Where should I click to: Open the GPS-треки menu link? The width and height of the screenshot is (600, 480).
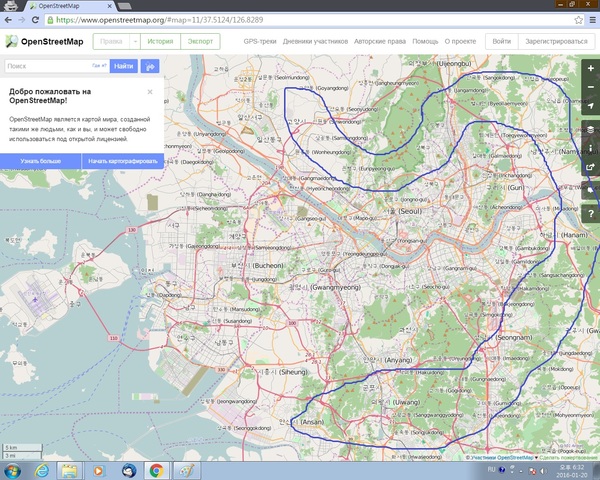click(258, 41)
